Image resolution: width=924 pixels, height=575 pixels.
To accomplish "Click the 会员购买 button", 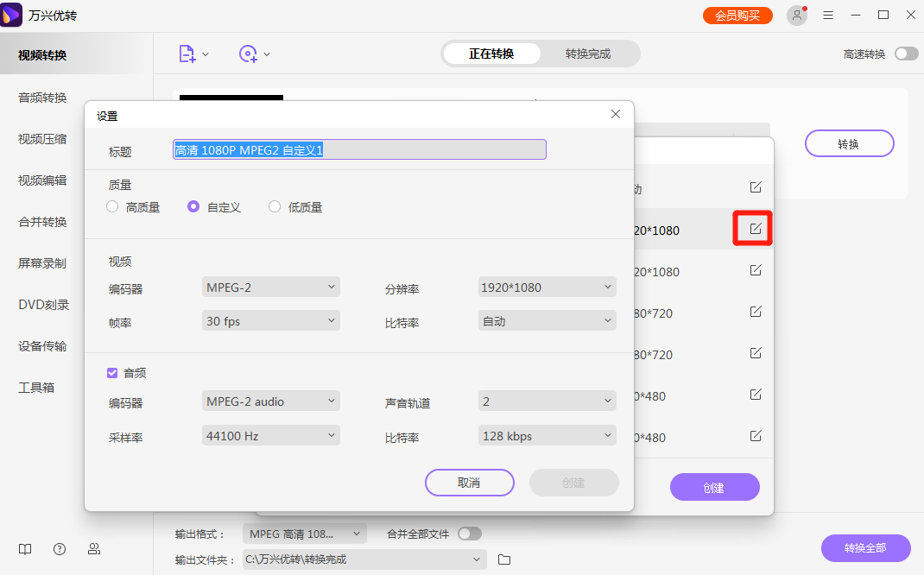I will [x=737, y=15].
